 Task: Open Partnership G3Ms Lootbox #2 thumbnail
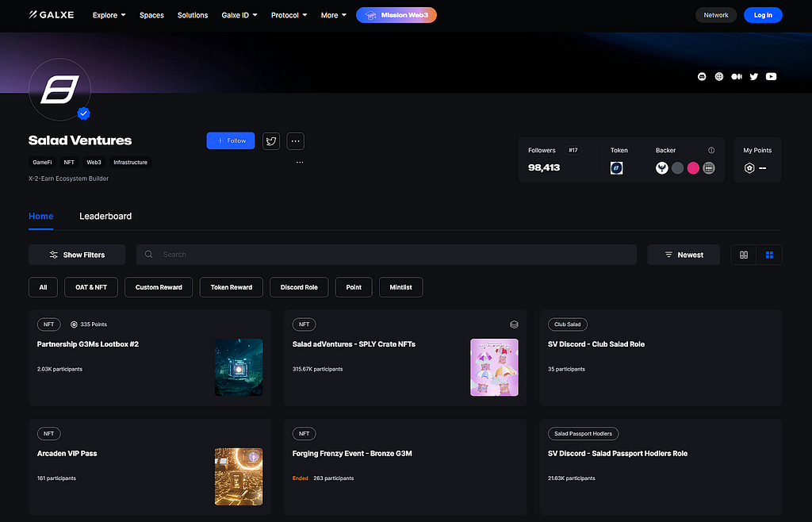click(239, 367)
